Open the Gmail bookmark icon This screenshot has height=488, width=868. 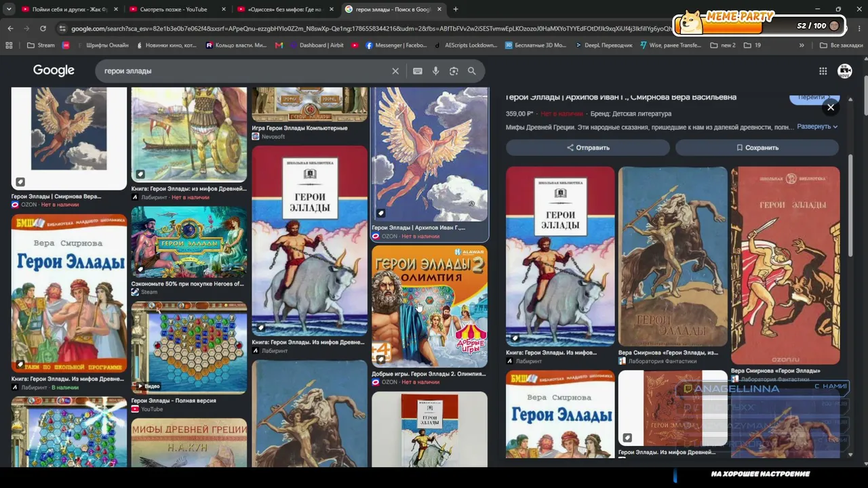(x=279, y=45)
